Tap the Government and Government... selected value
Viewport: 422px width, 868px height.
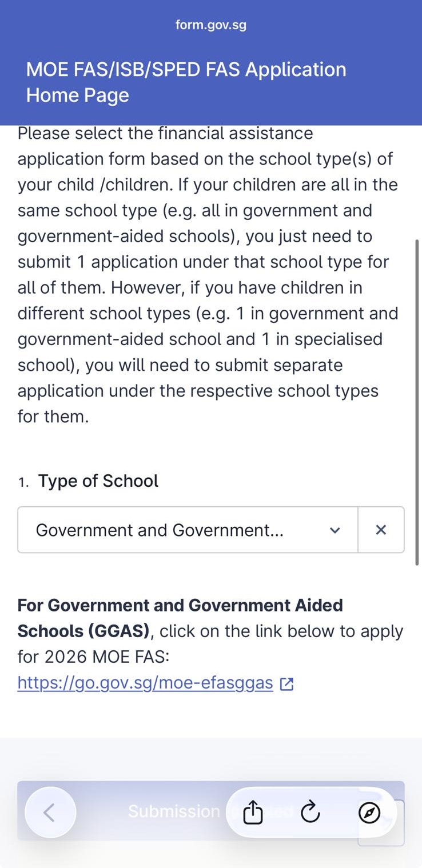(x=161, y=530)
